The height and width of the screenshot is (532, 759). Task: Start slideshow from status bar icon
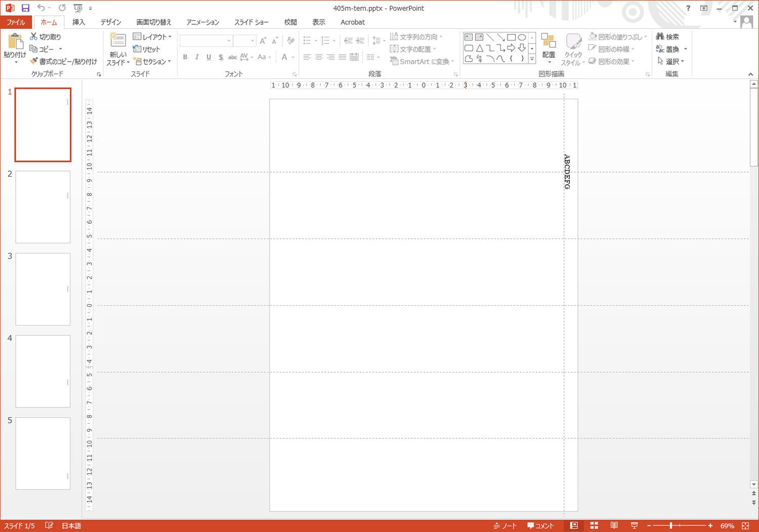[x=634, y=526]
